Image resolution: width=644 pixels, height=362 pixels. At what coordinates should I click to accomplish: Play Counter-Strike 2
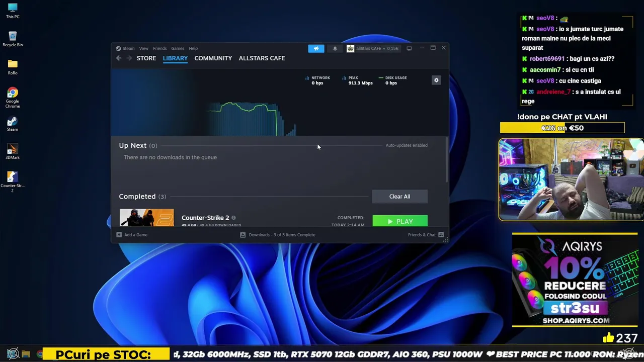click(400, 221)
